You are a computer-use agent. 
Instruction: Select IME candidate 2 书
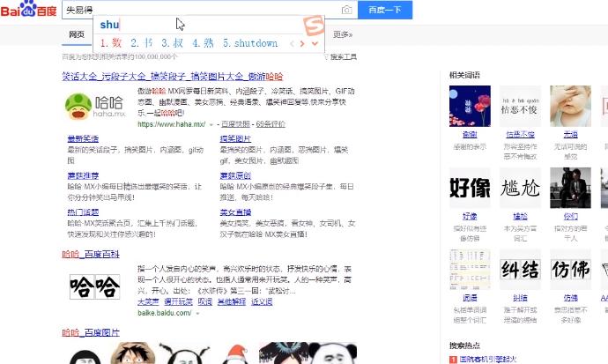tap(142, 43)
